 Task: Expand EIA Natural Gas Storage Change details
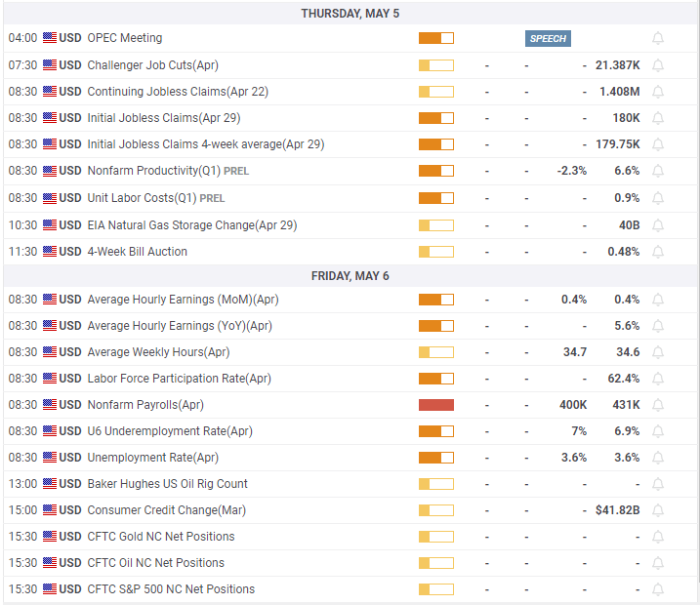(191, 225)
